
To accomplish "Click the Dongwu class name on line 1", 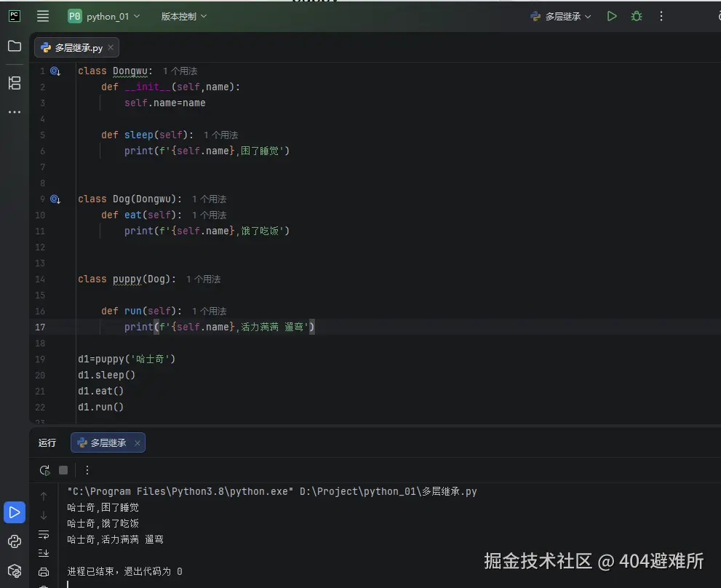I will (130, 71).
